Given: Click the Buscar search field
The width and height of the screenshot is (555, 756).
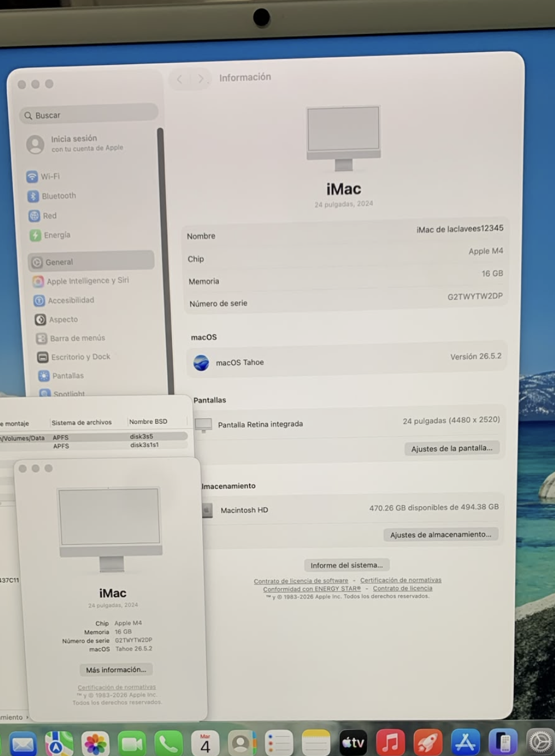Looking at the screenshot, I should 89,114.
